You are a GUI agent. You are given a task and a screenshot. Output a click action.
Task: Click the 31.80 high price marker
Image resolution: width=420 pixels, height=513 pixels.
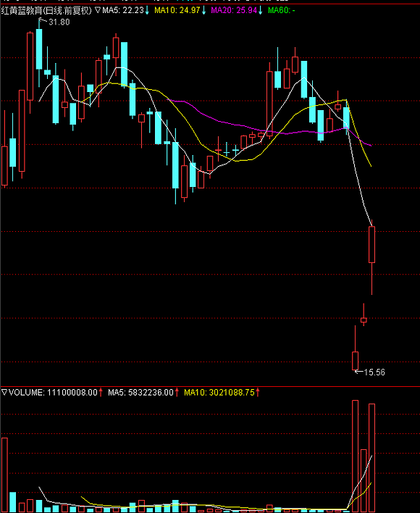click(x=59, y=22)
